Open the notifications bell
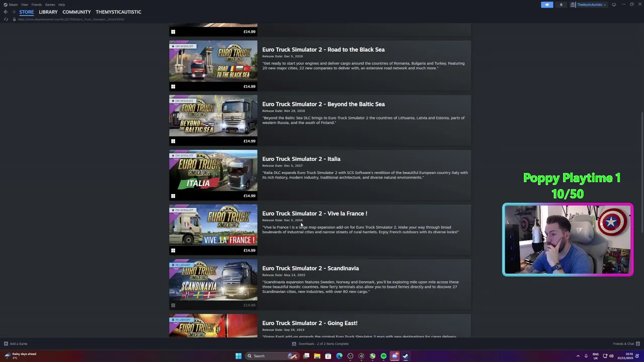The width and height of the screenshot is (644, 362). coord(561,5)
